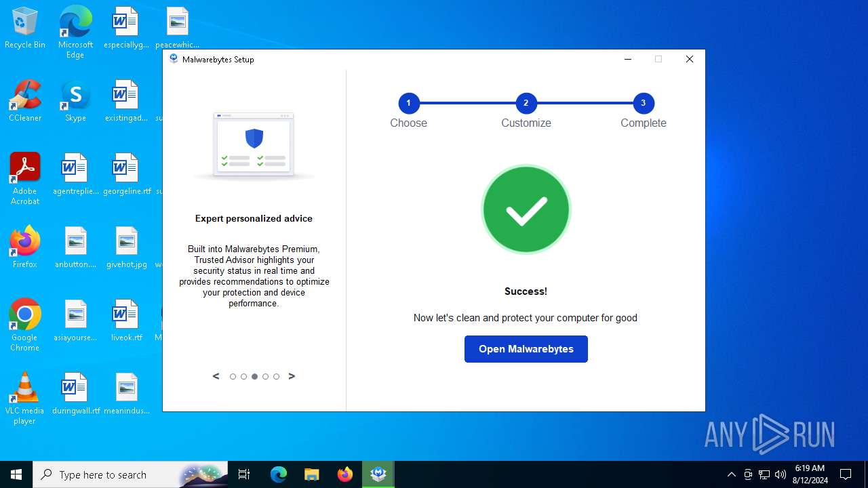Select the VLC media player shortcut
The image size is (868, 488).
pyautogui.click(x=25, y=399)
